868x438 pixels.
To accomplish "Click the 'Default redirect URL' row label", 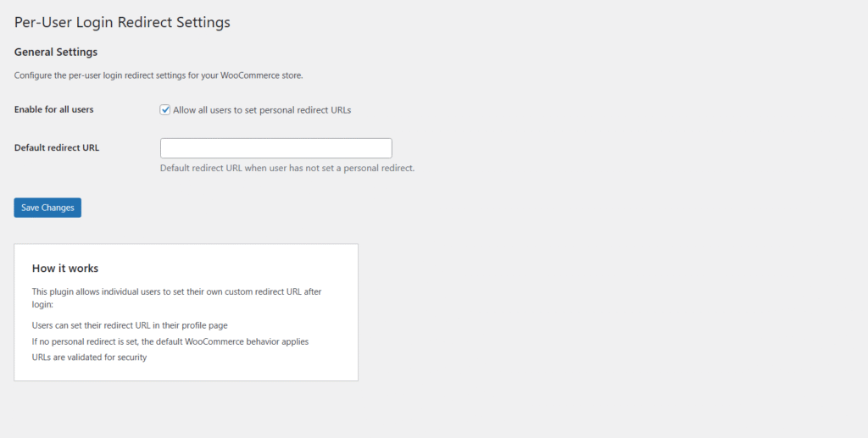I will tap(57, 147).
